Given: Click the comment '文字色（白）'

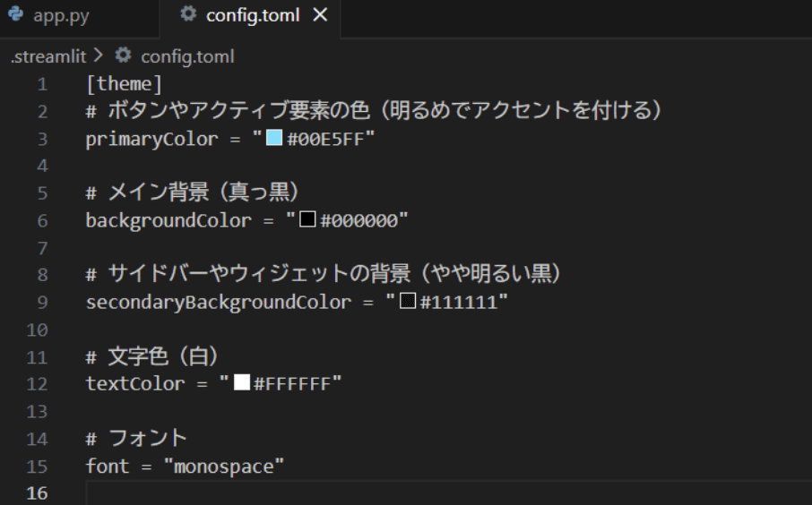Looking at the screenshot, I should 165,356.
